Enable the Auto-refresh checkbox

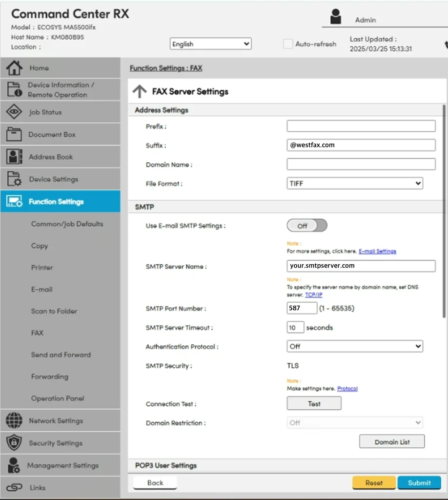point(288,44)
